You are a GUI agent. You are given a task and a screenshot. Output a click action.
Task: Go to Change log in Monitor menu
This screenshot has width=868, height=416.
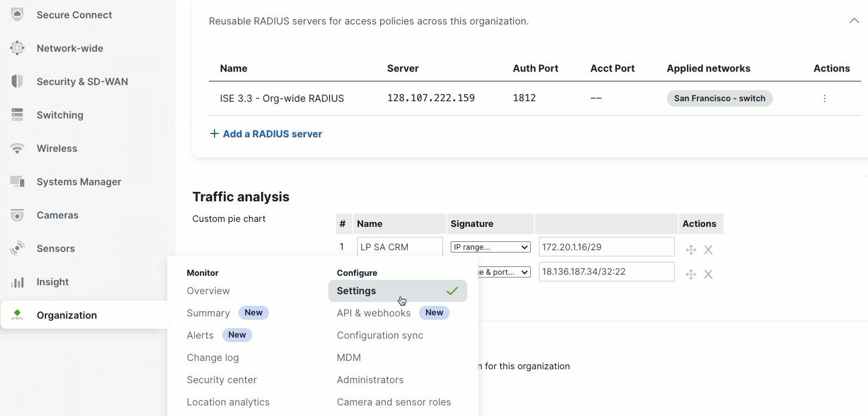(x=212, y=358)
